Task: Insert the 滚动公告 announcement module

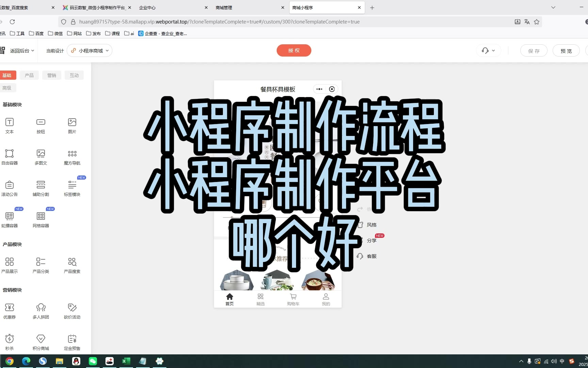Action: pos(10,188)
